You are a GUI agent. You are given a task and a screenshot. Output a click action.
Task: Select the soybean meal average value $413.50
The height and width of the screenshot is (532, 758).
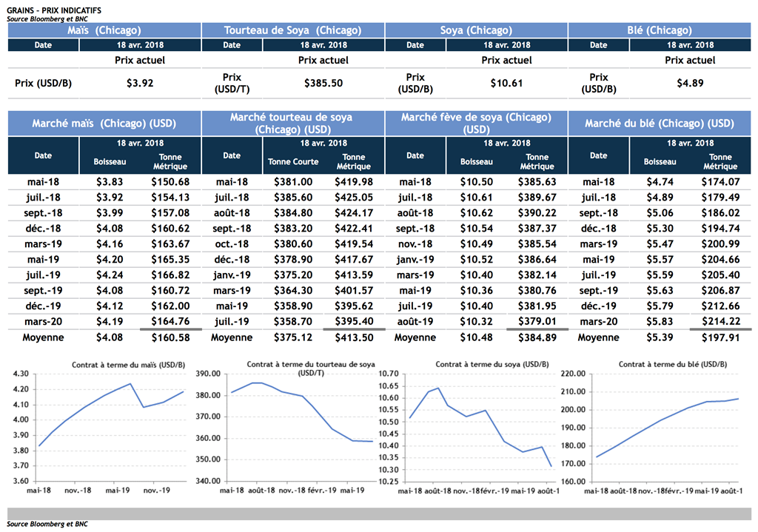(x=354, y=337)
